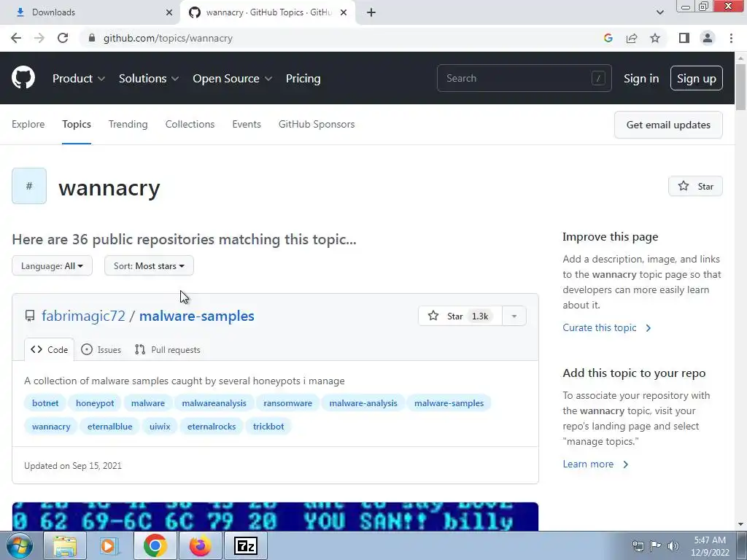Open 7-Zip from taskbar
Screen dimensions: 747x560
click(x=246, y=545)
